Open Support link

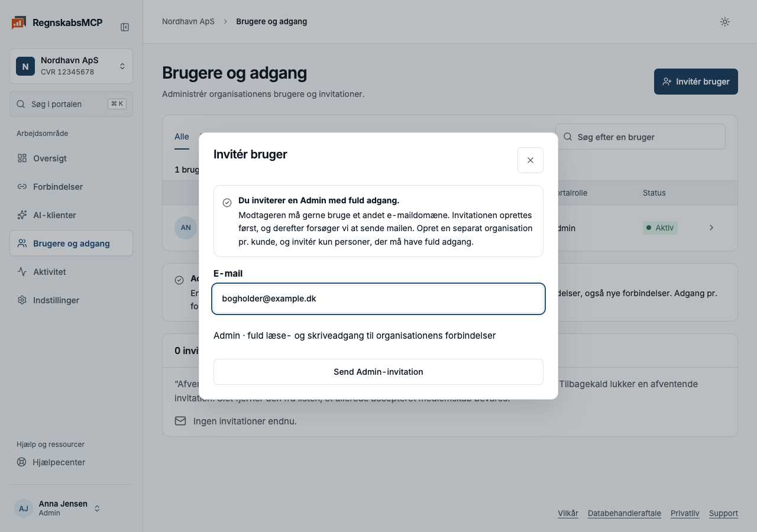tap(723, 513)
